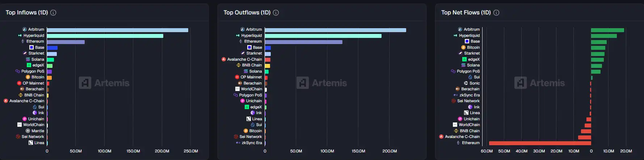Viewport: 644px width, 160px height.
Task: Click the Arbitrum inflow bar
Action: click(117, 30)
